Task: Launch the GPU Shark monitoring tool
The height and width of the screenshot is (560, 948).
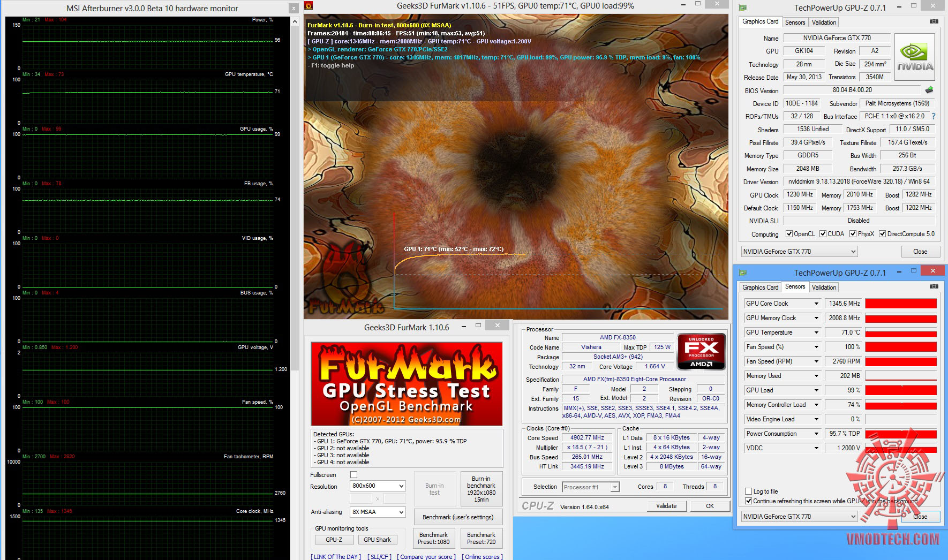Action: (x=377, y=540)
